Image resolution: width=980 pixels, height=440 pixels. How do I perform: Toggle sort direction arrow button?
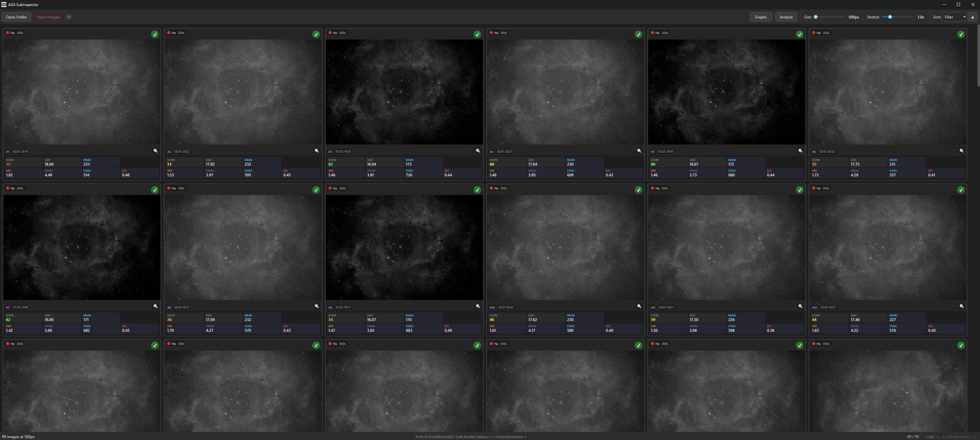(972, 17)
